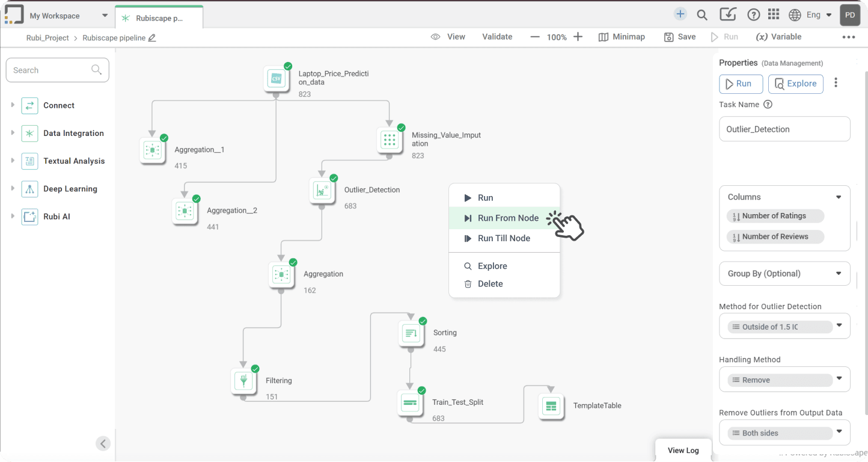Click the PD user avatar
This screenshot has width=868, height=462.
(x=850, y=15)
